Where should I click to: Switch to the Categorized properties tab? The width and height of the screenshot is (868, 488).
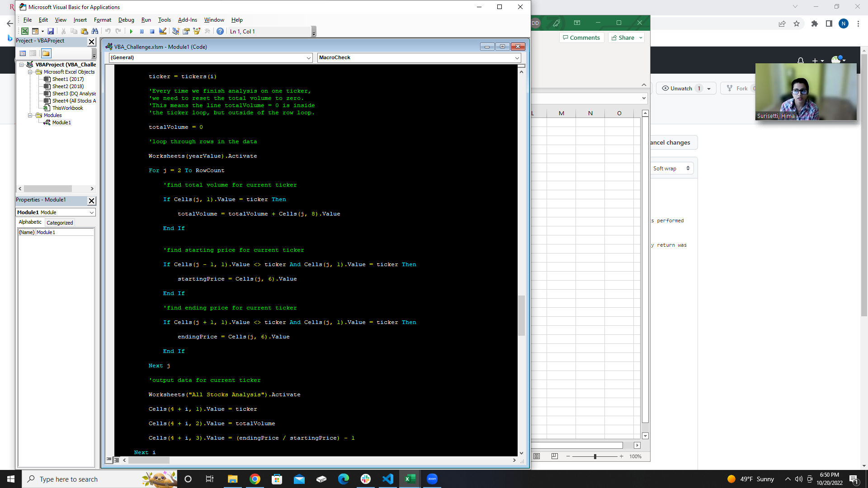(x=60, y=223)
